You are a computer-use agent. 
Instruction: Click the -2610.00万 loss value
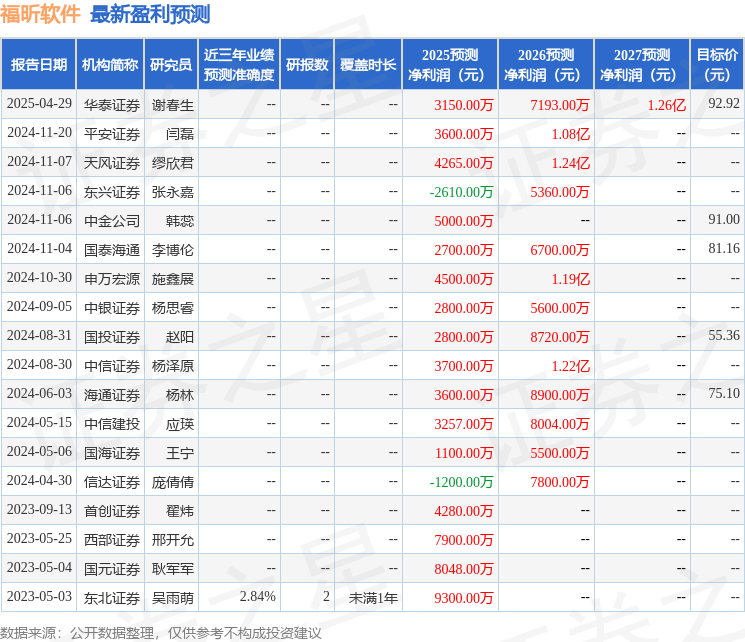tap(461, 192)
